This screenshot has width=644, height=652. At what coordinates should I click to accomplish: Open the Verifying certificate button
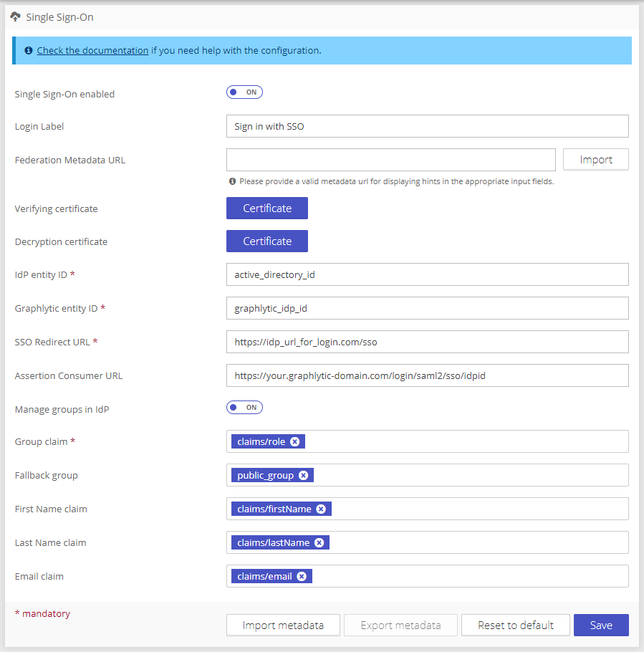coord(266,208)
